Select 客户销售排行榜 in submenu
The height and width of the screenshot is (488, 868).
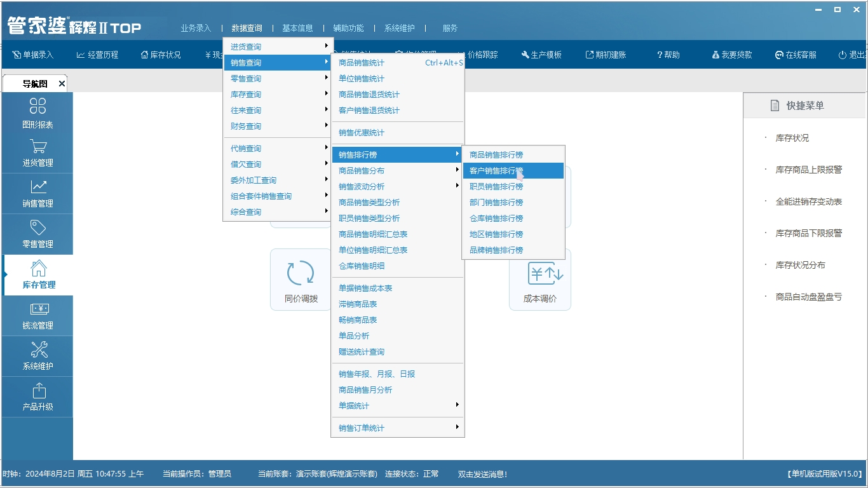tap(513, 171)
